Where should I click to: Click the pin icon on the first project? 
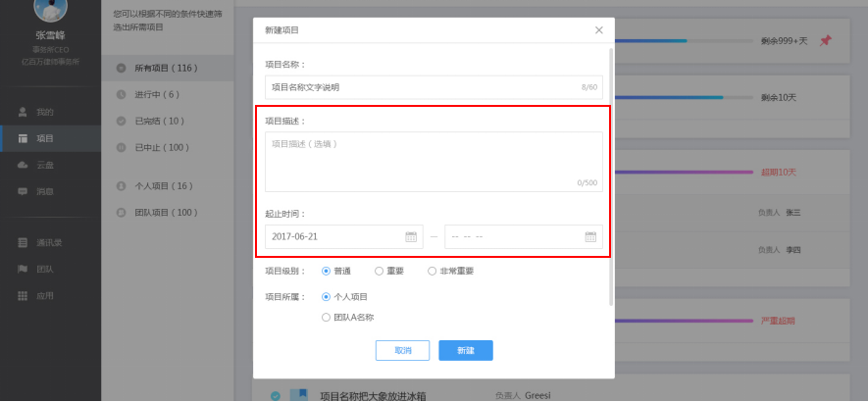click(x=825, y=41)
